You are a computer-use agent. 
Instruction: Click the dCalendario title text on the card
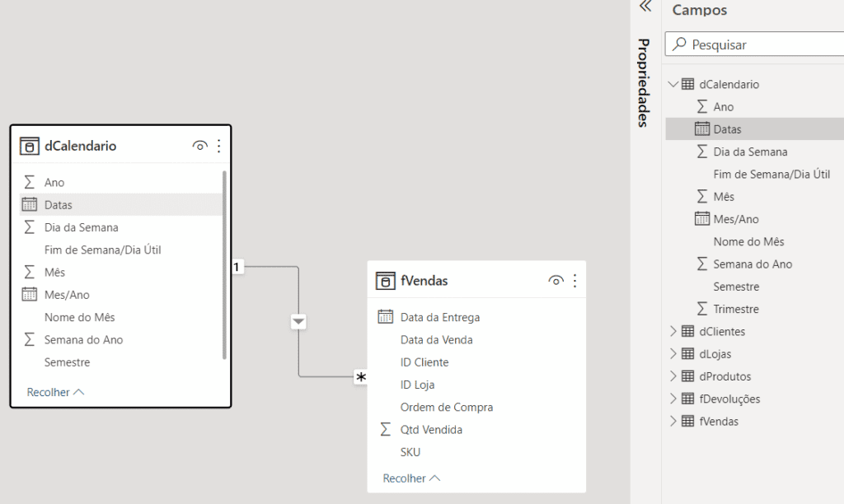click(80, 146)
